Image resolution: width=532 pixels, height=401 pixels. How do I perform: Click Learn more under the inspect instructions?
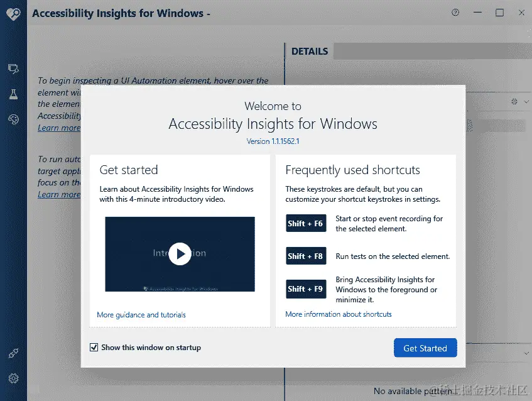pyautogui.click(x=59, y=128)
